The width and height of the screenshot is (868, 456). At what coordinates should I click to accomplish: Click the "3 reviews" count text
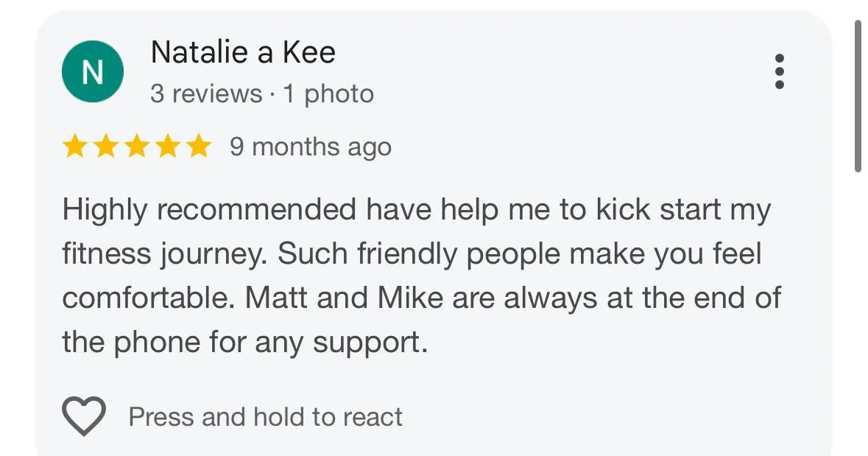click(206, 94)
